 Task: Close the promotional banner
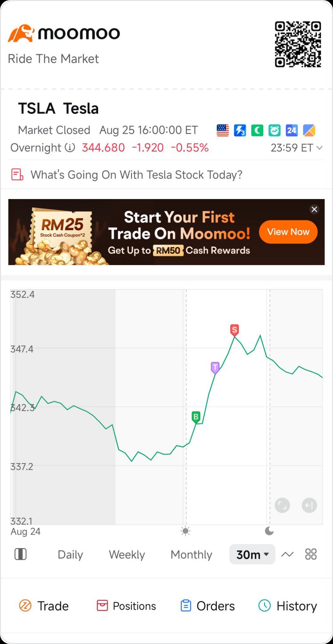pos(314,209)
